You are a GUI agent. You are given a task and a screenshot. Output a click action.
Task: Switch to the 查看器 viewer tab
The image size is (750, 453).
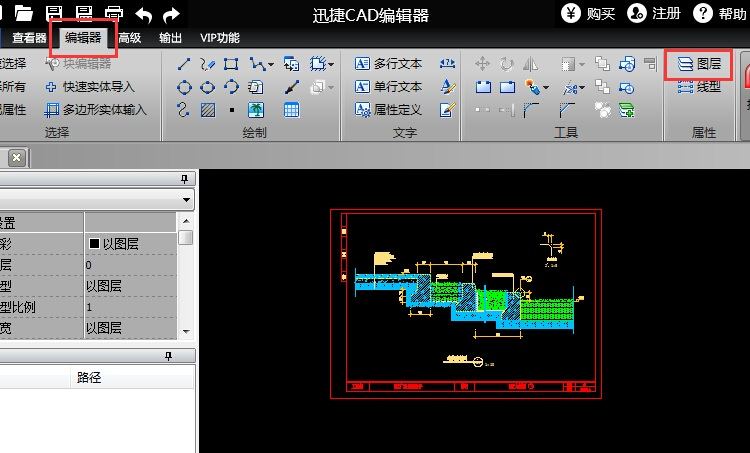(x=29, y=38)
